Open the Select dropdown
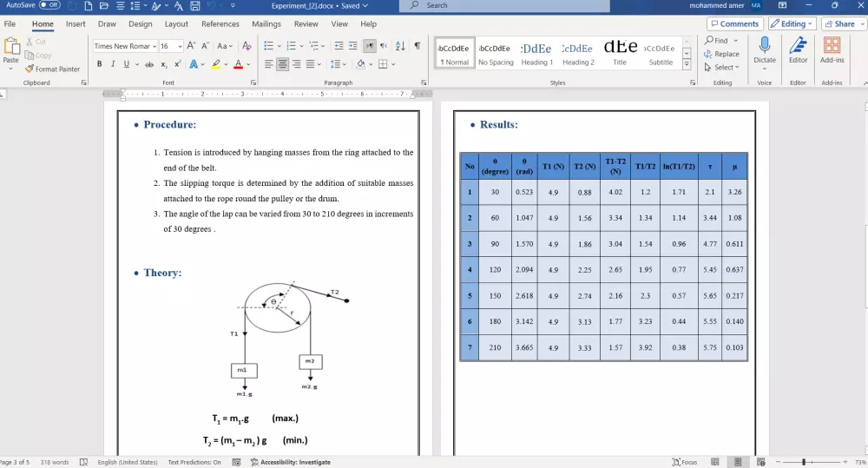868x468 pixels. coord(722,67)
